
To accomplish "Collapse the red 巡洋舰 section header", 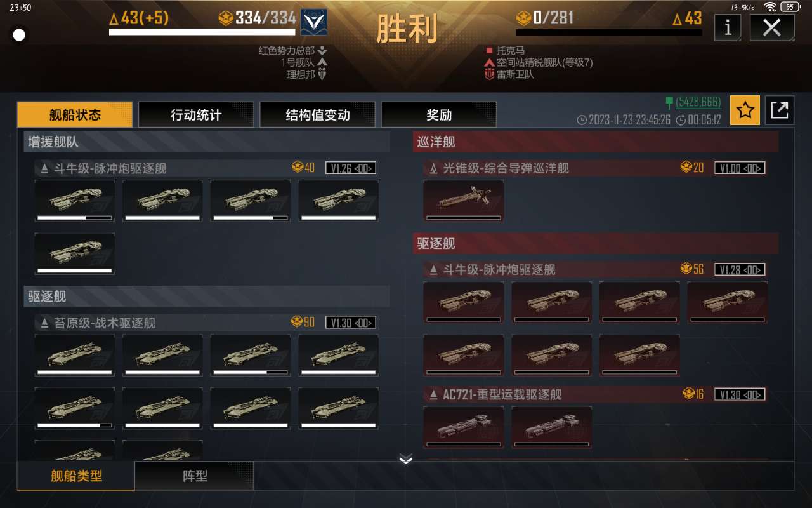I will [x=596, y=142].
